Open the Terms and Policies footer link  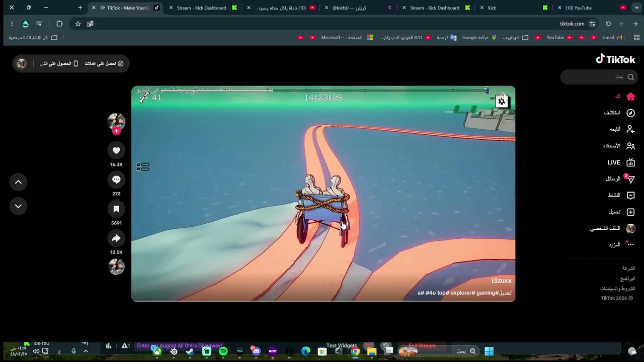[x=618, y=289]
